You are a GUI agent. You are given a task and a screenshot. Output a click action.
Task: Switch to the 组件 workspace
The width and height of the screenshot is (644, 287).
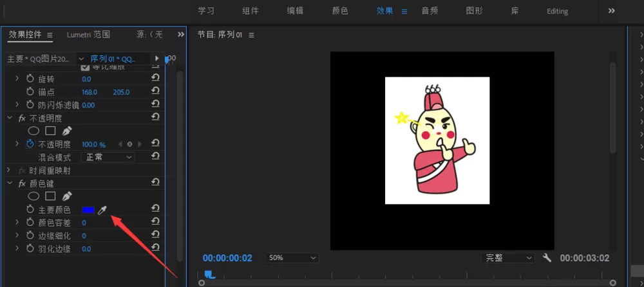[x=251, y=11]
